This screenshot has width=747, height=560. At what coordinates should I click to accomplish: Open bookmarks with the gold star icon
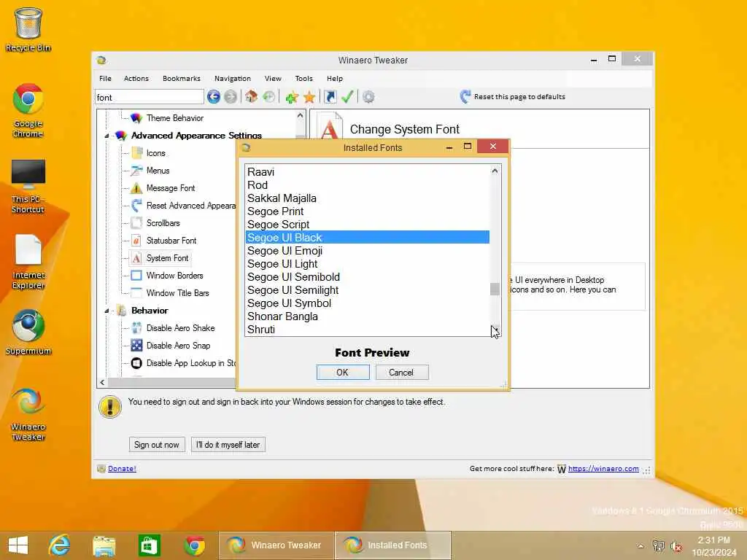tap(309, 97)
